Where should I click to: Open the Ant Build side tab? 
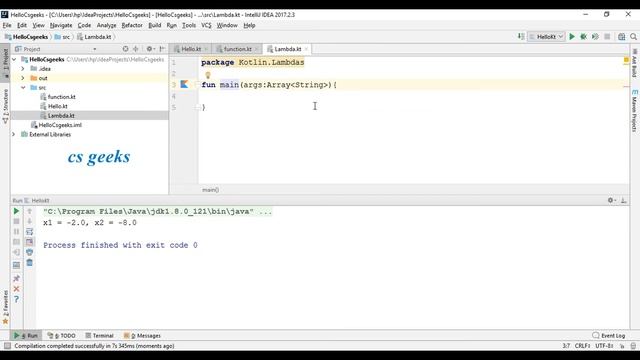tap(635, 63)
